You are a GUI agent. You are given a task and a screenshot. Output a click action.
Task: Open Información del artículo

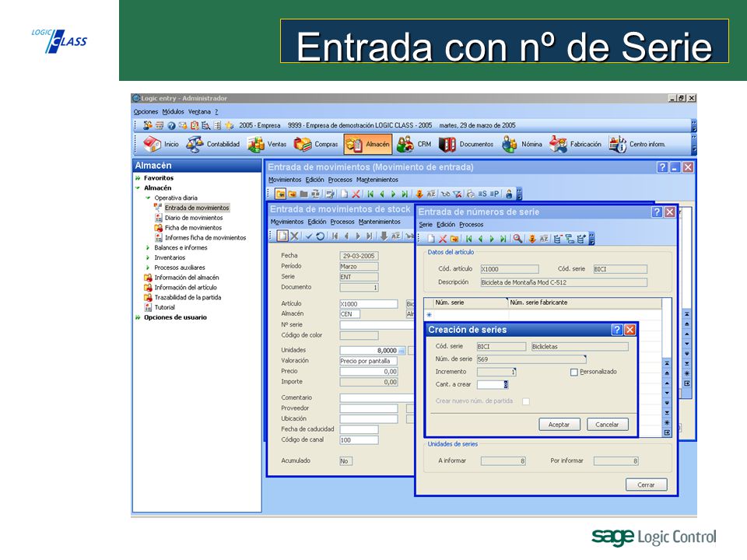(x=185, y=287)
